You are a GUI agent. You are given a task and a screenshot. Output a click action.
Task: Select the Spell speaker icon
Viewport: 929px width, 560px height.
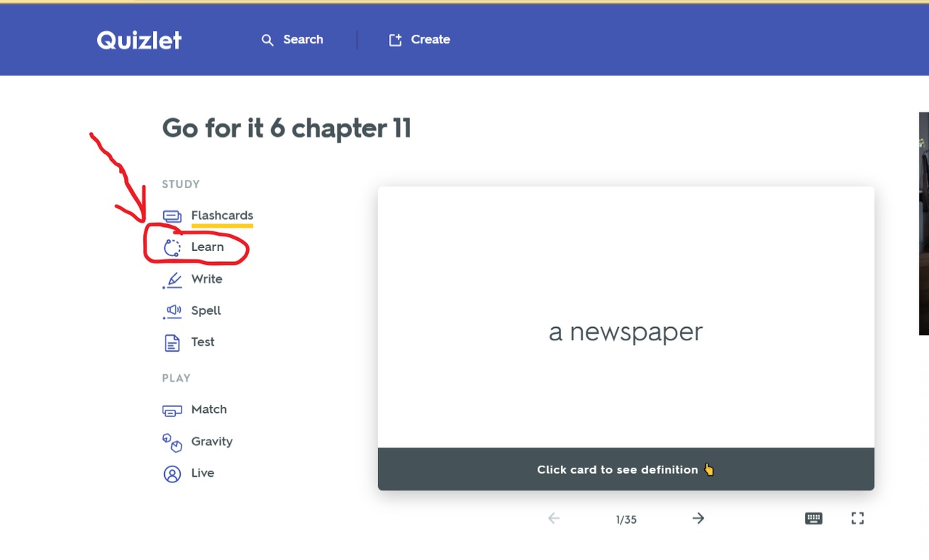[172, 311]
